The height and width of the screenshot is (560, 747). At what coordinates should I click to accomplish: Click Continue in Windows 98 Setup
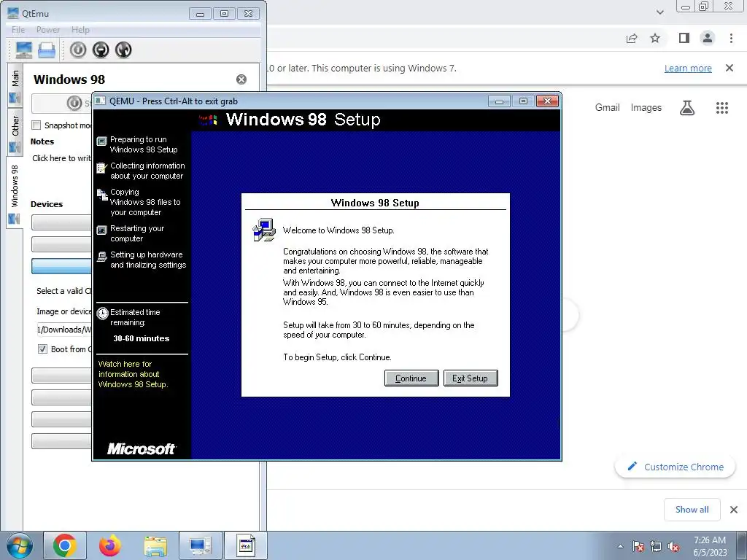point(411,378)
